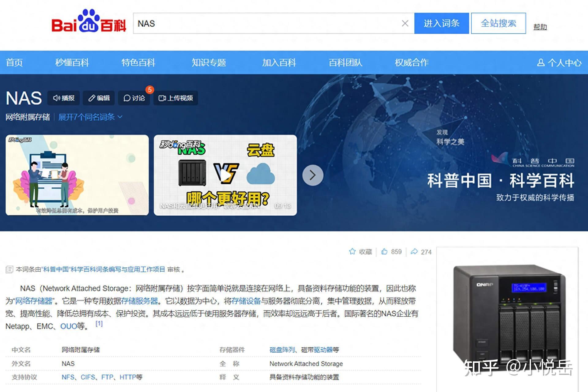Click the 播报 speaker icon button
Viewport: 588px width, 392px height.
(x=64, y=98)
